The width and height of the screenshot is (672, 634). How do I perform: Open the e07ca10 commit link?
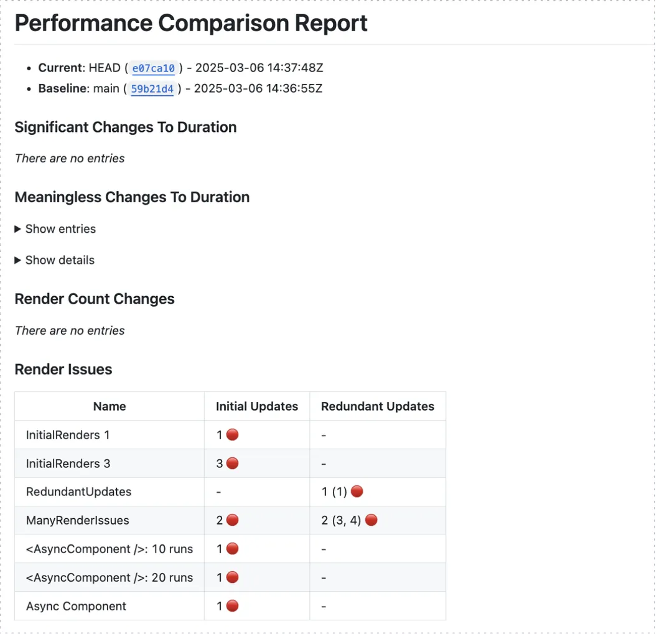tap(153, 68)
